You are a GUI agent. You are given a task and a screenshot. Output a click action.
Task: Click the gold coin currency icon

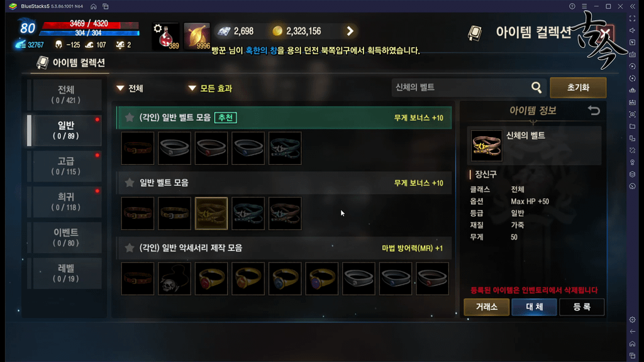[277, 31]
